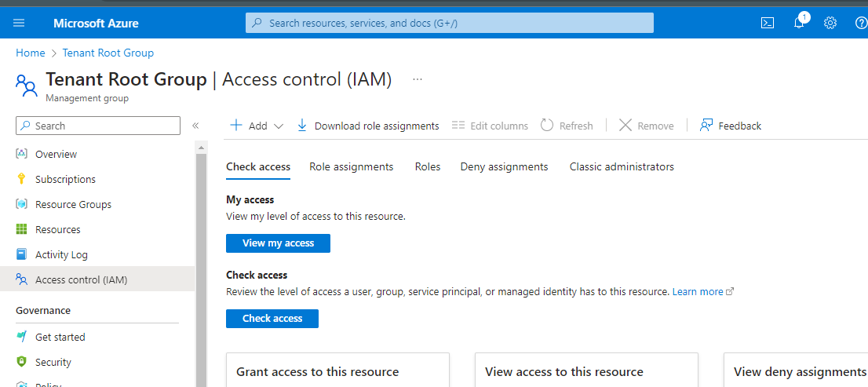Click the blue Check access button

point(272,319)
